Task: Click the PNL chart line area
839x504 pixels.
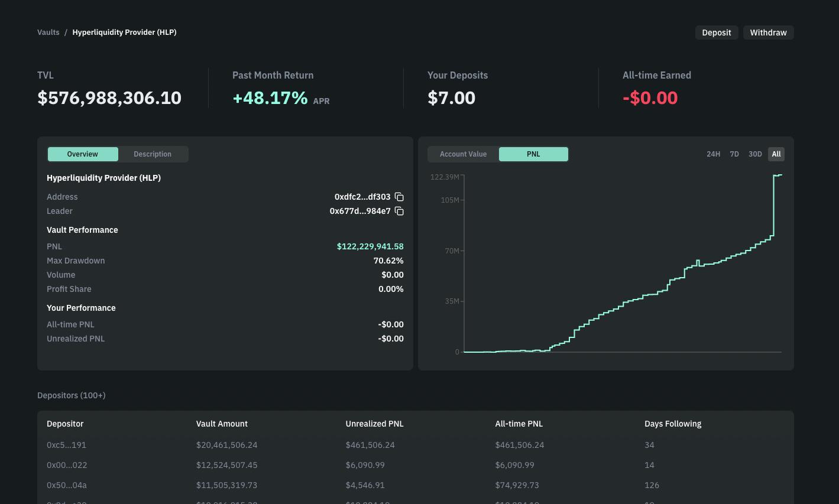Action: point(623,264)
